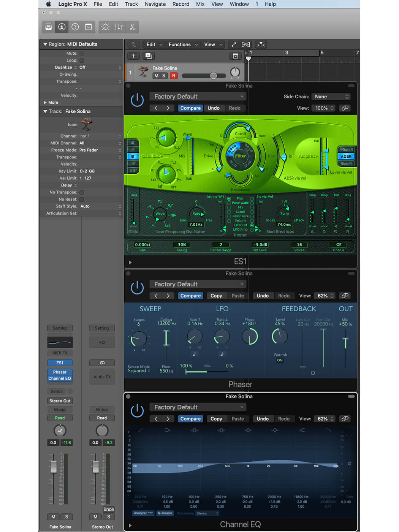The height and width of the screenshot is (532, 399).
Task: Click Channel EQ Paste button
Action: coord(238,419)
